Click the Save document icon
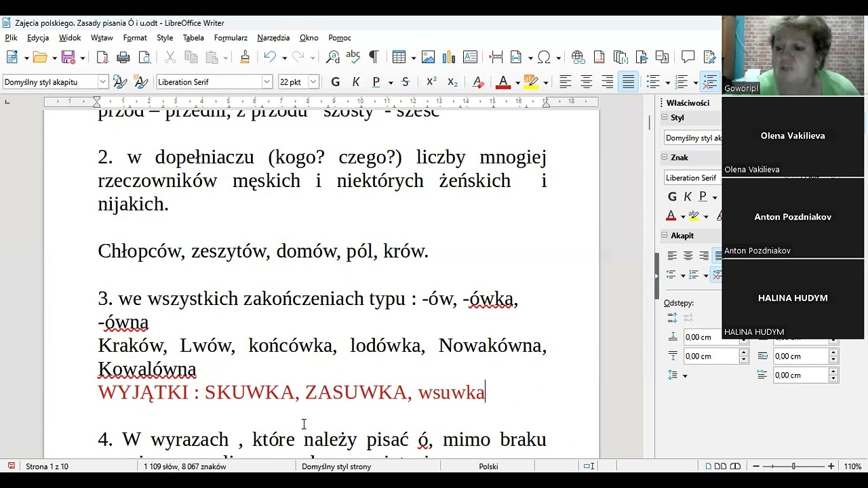This screenshot has height=488, width=868. click(68, 58)
